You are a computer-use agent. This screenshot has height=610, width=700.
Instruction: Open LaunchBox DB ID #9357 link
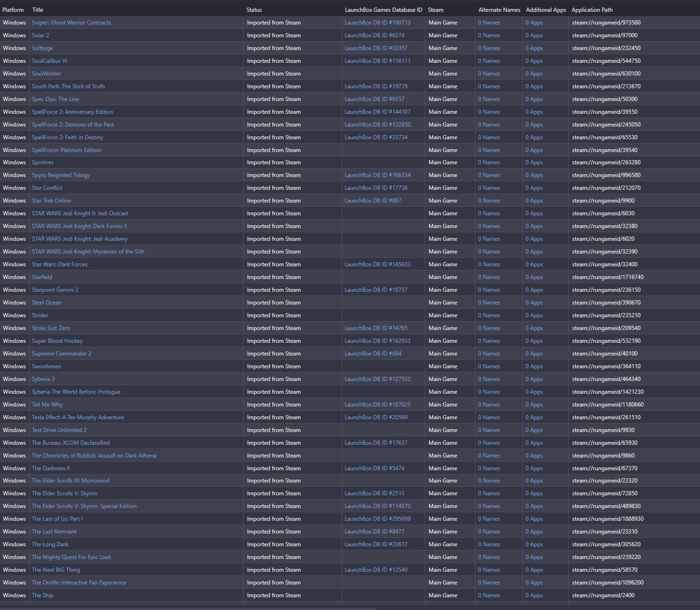pyautogui.click(x=374, y=99)
